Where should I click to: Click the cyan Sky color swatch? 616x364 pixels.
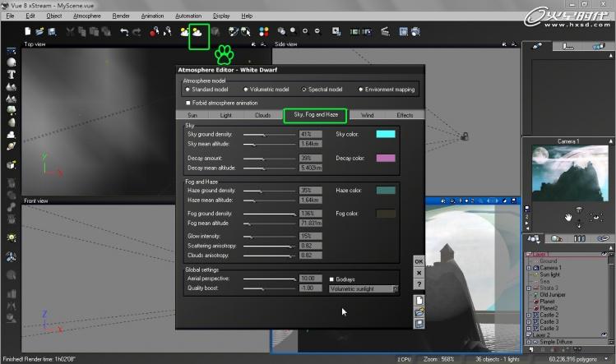[385, 134]
